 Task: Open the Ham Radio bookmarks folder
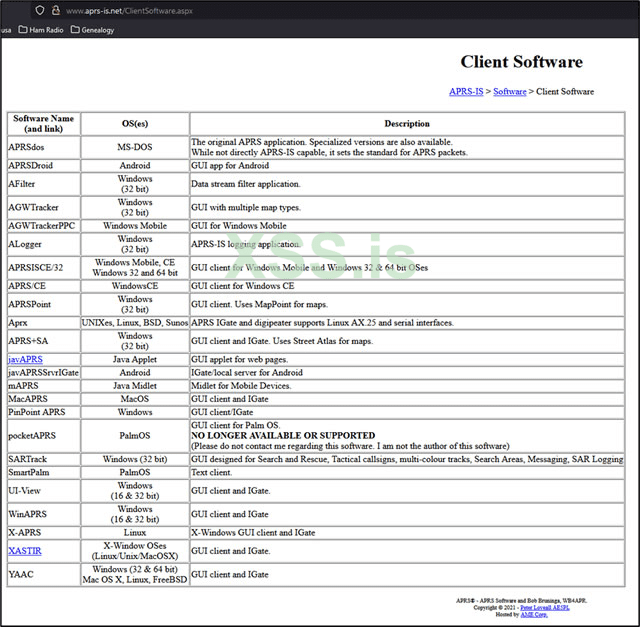(x=42, y=30)
